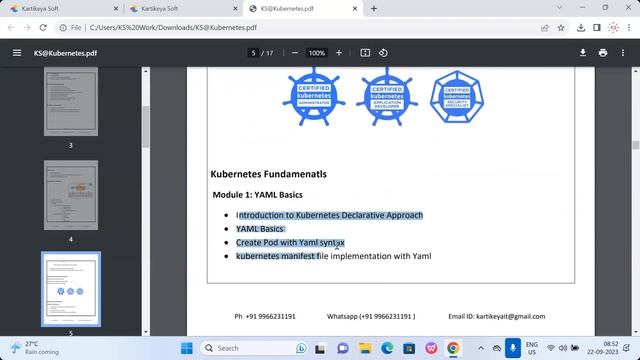
Task: Click the Certified Kubernetes Application Developer badge
Action: tap(387, 97)
